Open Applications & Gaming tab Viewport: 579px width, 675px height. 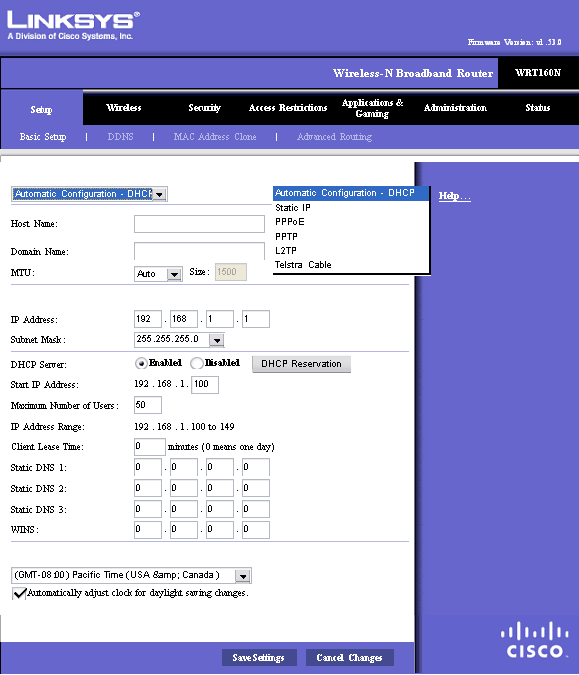coord(372,108)
